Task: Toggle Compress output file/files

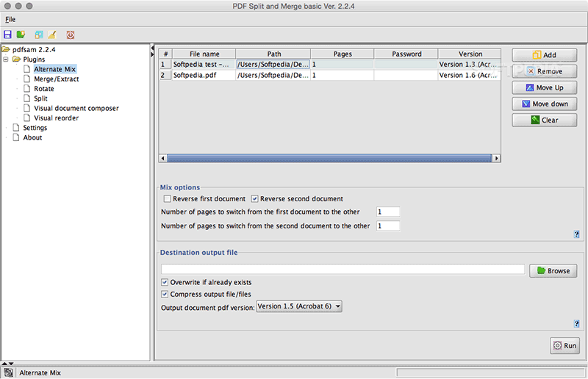Action: point(165,294)
